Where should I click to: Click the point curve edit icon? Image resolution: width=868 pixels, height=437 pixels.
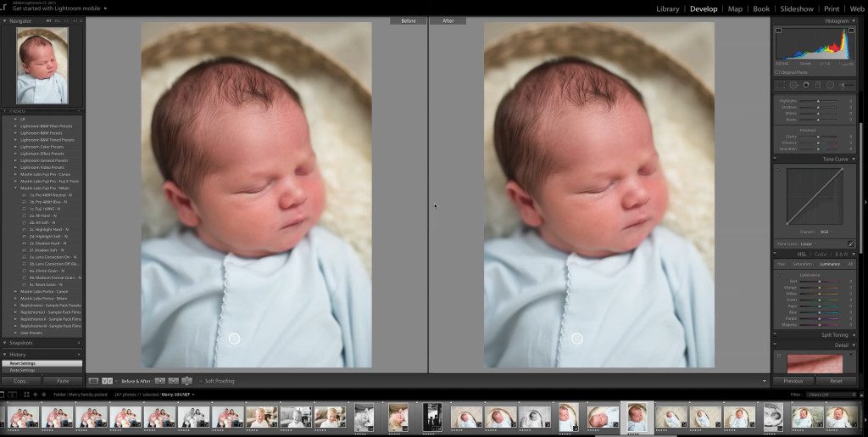click(x=850, y=244)
